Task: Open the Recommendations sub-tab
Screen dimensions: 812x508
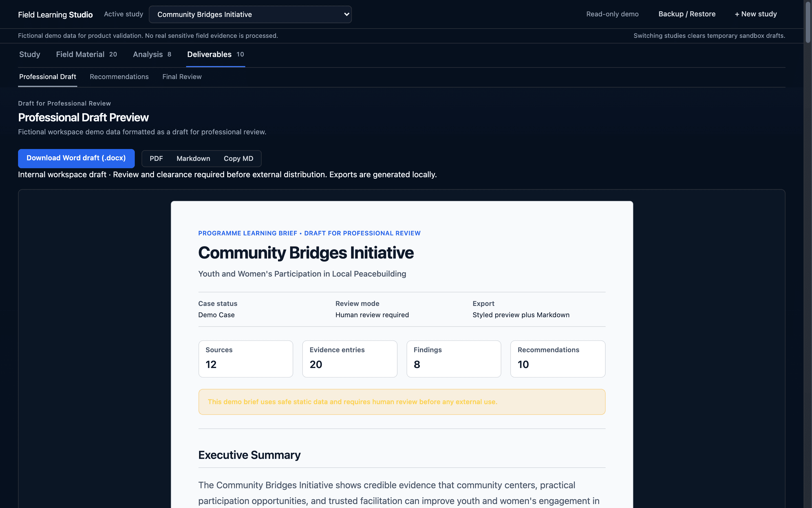Action: (119, 76)
